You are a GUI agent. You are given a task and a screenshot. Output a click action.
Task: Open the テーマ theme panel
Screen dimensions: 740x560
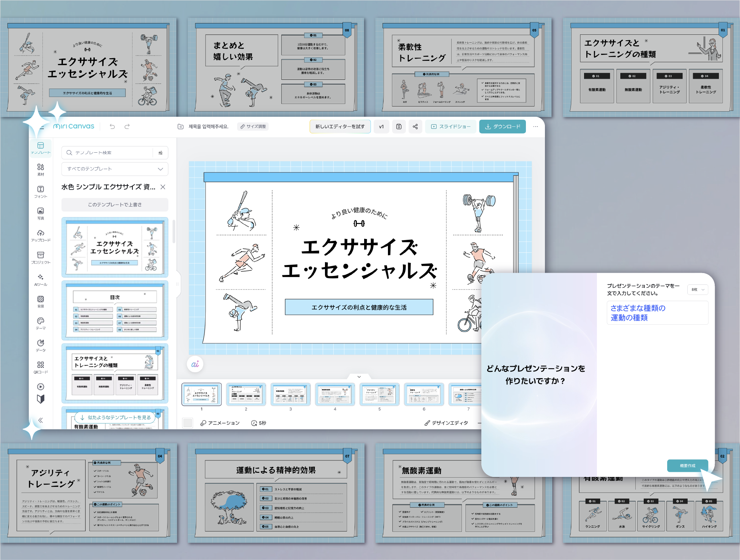point(41,324)
